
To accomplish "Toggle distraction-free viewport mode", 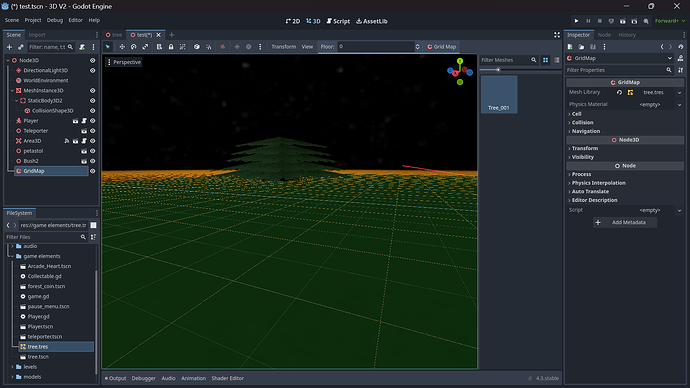I will (x=557, y=35).
